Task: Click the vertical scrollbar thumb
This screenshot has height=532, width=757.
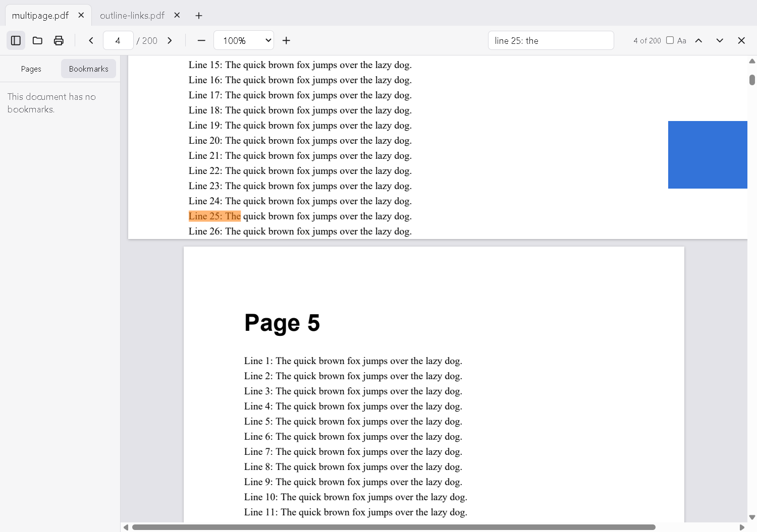Action: pyautogui.click(x=752, y=80)
